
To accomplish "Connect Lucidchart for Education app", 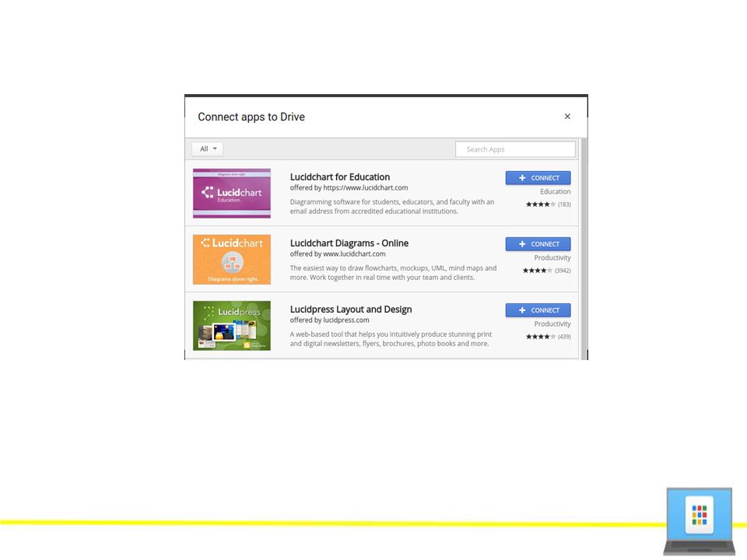I will coord(538,177).
